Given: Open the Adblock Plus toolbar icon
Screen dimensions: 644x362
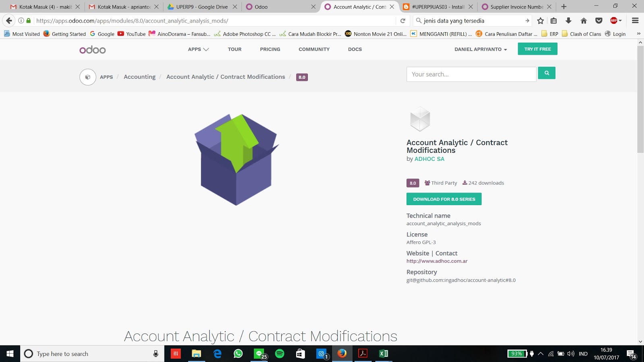Looking at the screenshot, I should [x=613, y=21].
